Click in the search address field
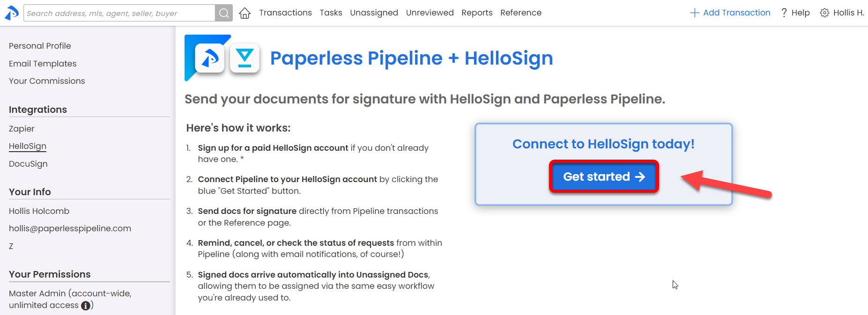868x315 pixels. coord(119,13)
